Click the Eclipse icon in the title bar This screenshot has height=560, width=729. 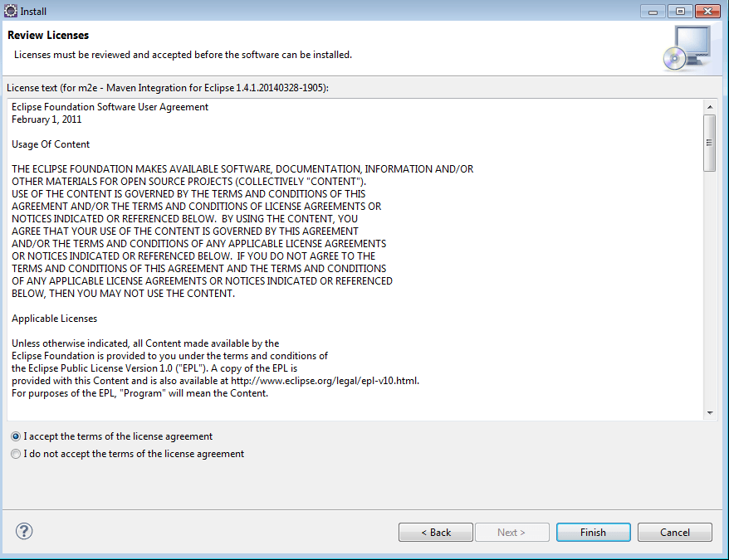[11, 11]
